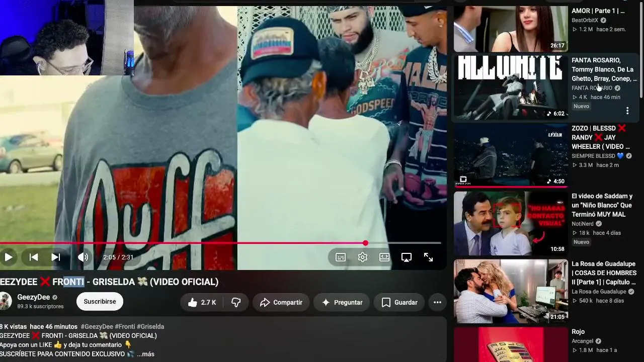Save the video with the Guardar button
The width and height of the screenshot is (644, 362).
pos(399,302)
